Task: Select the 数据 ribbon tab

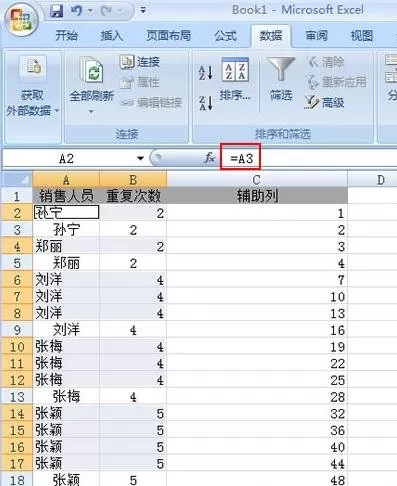Action: click(271, 35)
